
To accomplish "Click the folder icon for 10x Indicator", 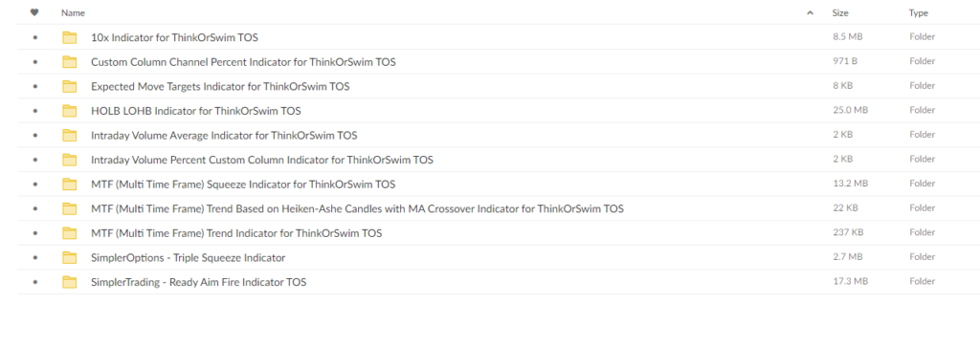I will click(69, 37).
